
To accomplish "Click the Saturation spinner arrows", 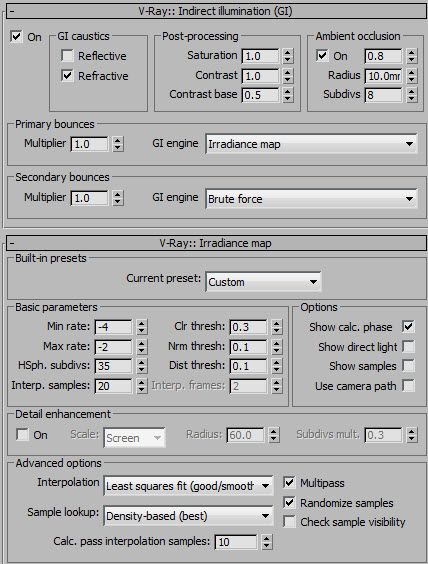I will [x=288, y=56].
